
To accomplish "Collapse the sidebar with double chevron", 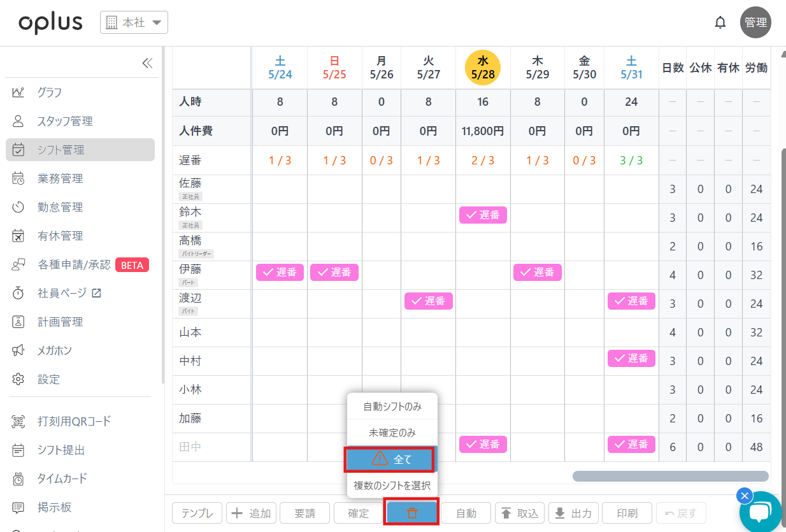I will pos(147,62).
